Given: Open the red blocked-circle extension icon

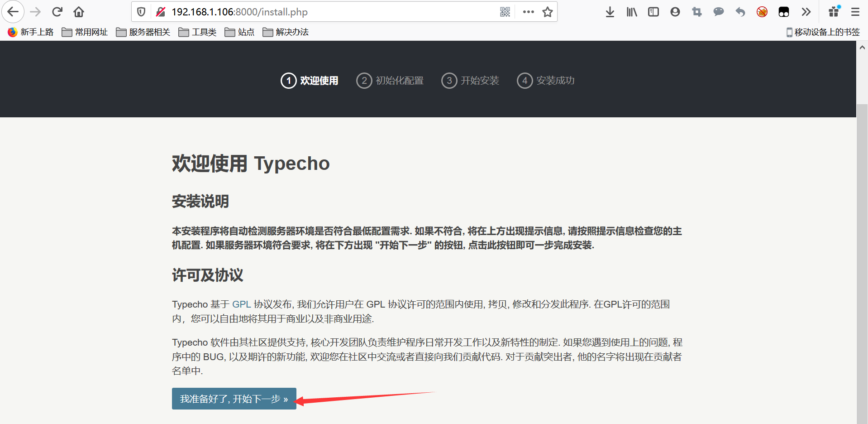Looking at the screenshot, I should [762, 12].
